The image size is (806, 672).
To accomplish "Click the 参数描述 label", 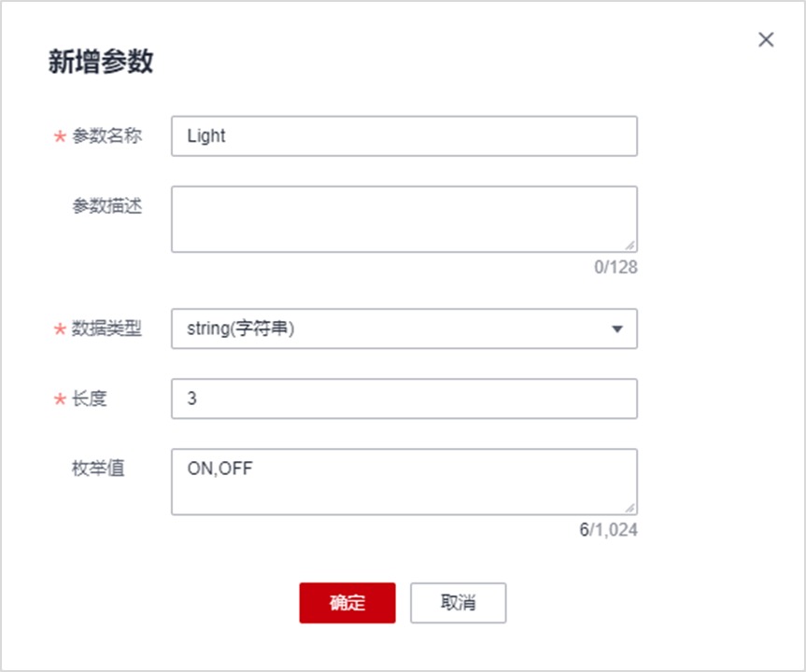I will point(106,206).
